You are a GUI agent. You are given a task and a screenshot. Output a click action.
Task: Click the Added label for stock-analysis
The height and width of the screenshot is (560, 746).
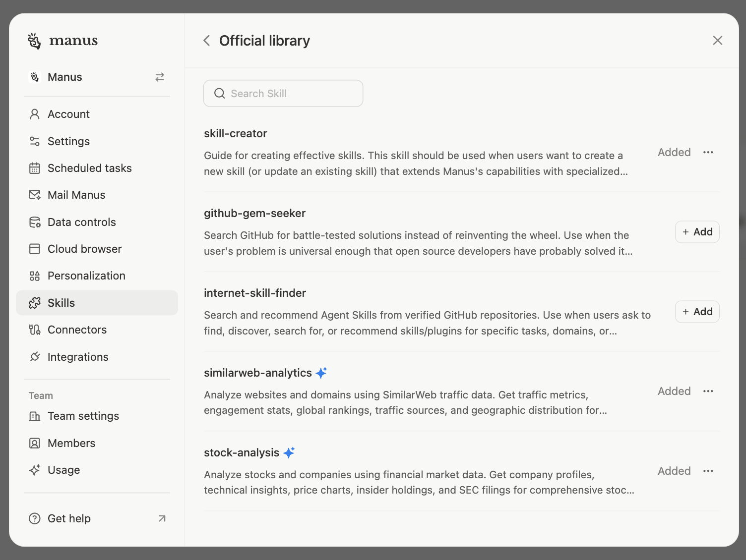coord(674,471)
